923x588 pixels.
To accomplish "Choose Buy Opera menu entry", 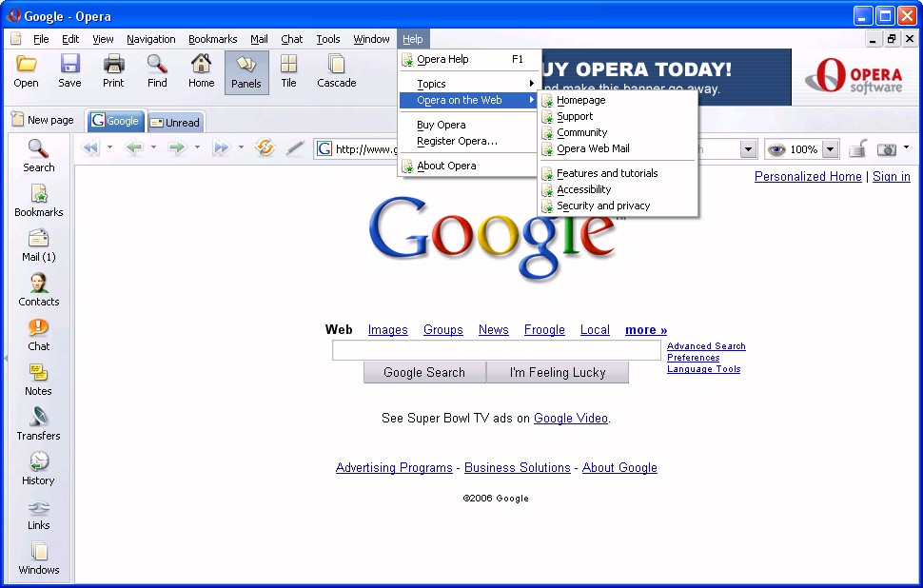I will (x=470, y=125).
